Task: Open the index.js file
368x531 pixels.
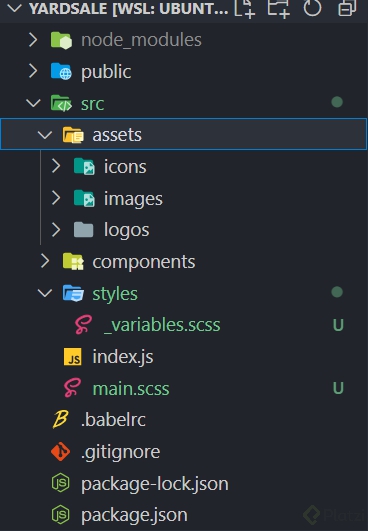Action: (123, 357)
